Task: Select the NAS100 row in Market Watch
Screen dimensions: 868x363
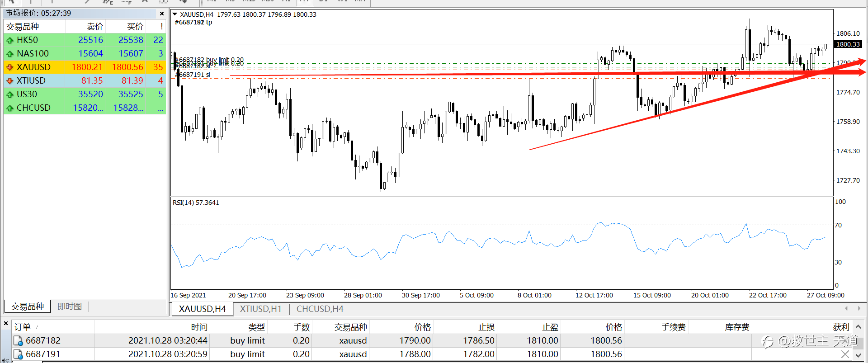Action: pyautogui.click(x=85, y=54)
